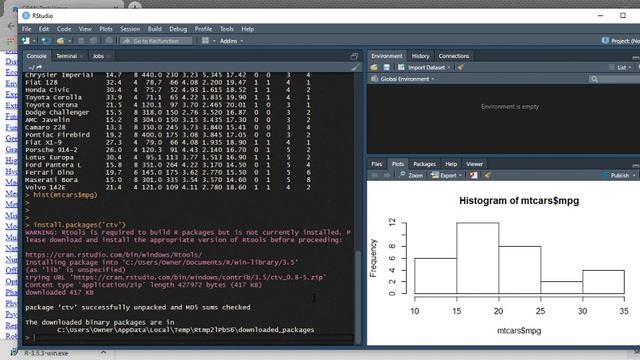Click the RStudio logo in title bar
Image resolution: width=640 pixels, height=360 pixels.
(x=26, y=16)
